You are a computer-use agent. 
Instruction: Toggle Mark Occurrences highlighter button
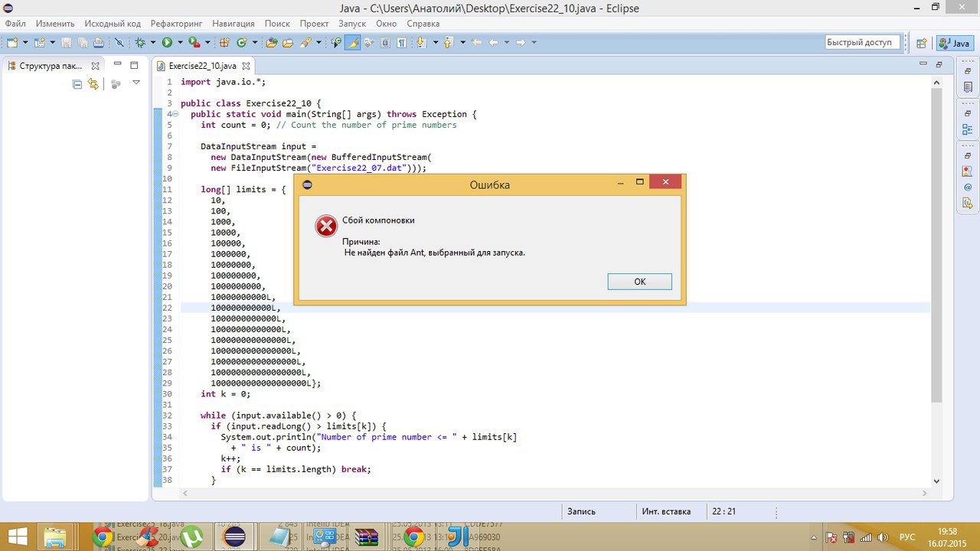click(x=353, y=43)
